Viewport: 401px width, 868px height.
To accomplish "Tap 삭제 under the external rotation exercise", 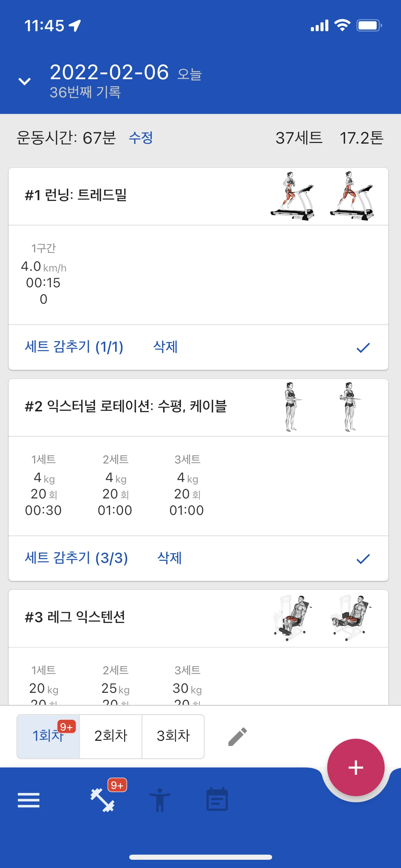I will point(170,558).
